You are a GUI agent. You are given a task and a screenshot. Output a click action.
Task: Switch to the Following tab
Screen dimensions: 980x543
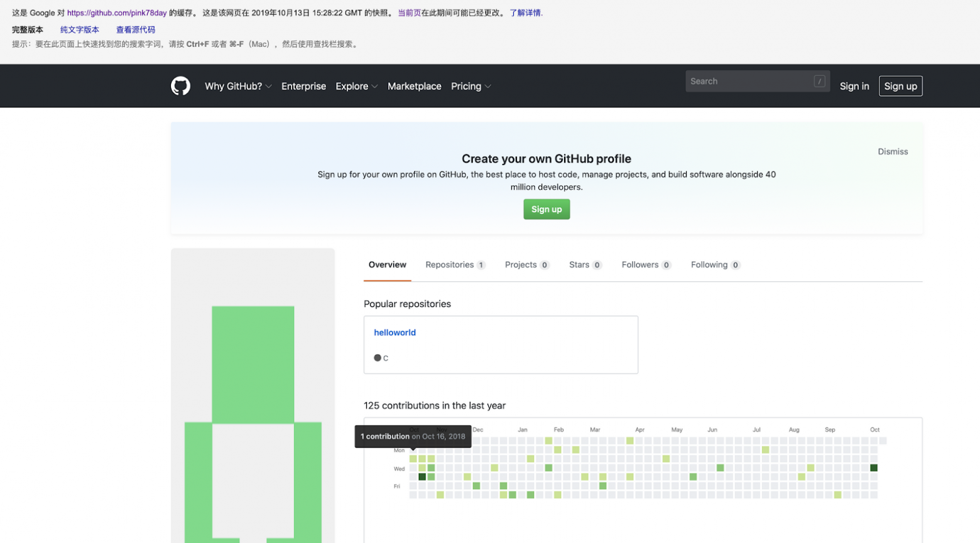pyautogui.click(x=716, y=265)
